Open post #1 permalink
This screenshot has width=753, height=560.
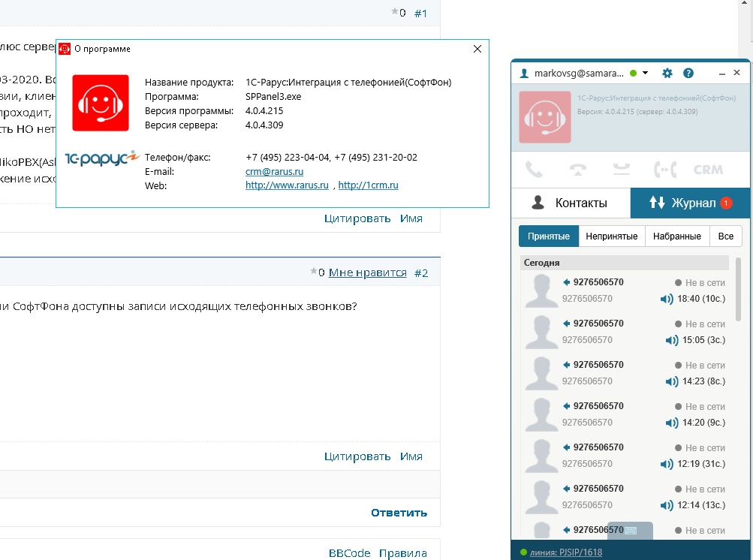pyautogui.click(x=420, y=14)
